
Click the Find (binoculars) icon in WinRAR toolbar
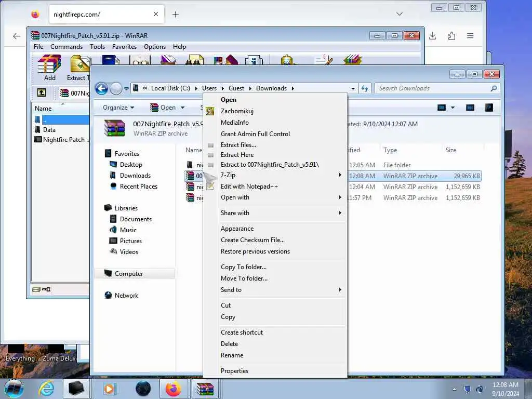194,60
